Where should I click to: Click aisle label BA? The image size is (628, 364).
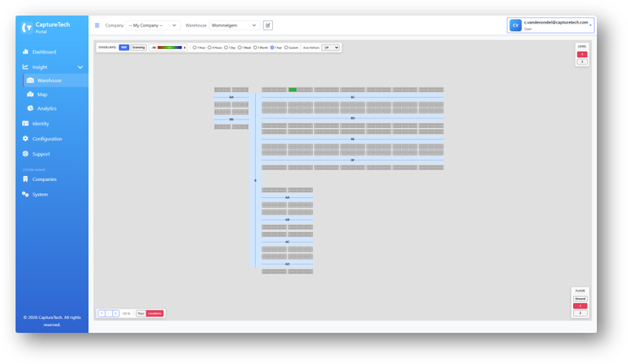(231, 97)
